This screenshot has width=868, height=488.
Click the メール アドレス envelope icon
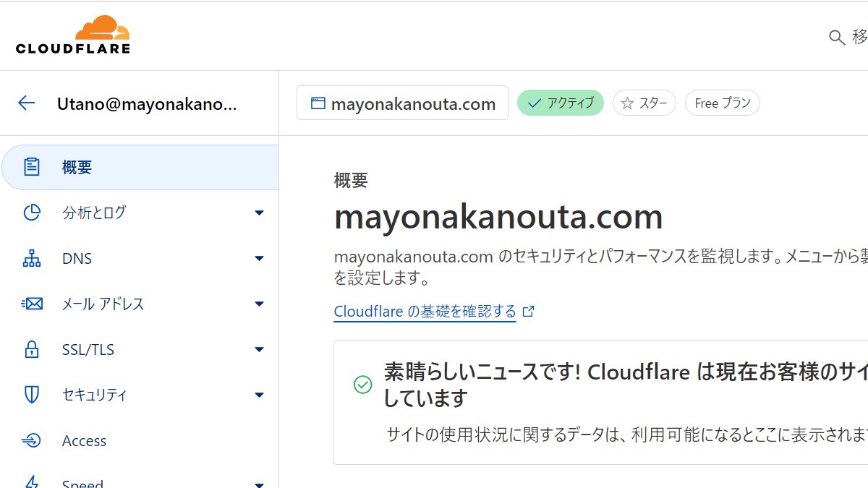32,304
